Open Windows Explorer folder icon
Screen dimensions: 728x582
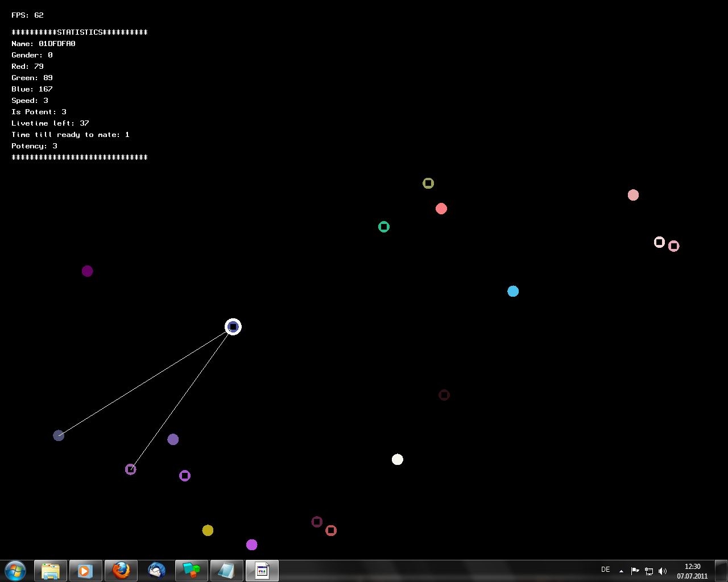coord(51,570)
